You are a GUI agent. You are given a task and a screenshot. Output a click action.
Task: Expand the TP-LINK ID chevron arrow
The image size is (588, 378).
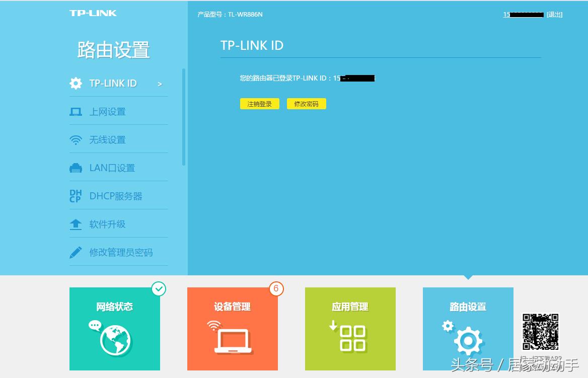160,84
